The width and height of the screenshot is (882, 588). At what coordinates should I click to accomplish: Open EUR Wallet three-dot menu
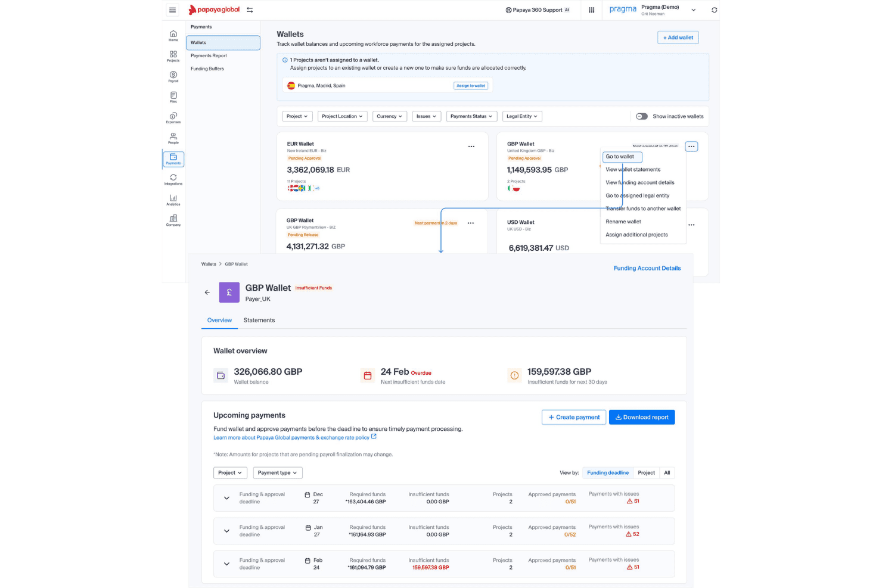coord(471,147)
